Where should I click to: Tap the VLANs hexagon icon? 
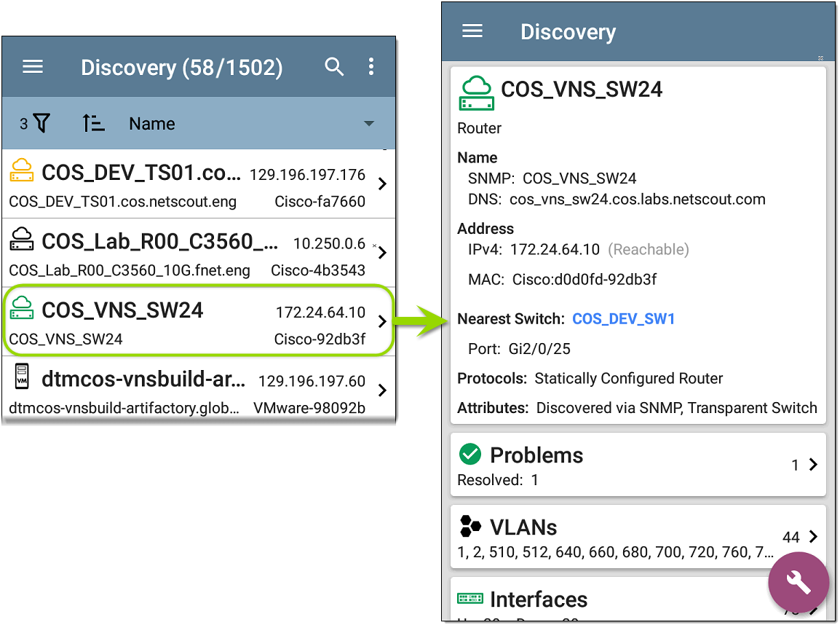click(x=470, y=526)
